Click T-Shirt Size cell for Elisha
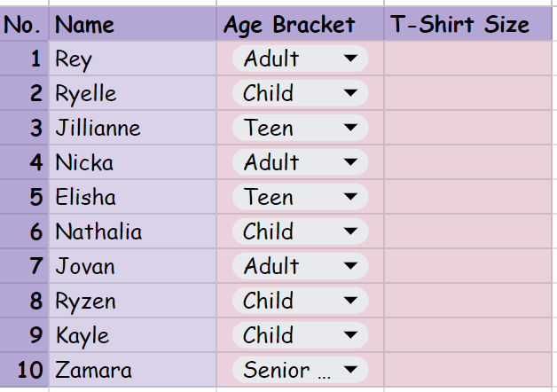The width and height of the screenshot is (557, 392). [468, 197]
